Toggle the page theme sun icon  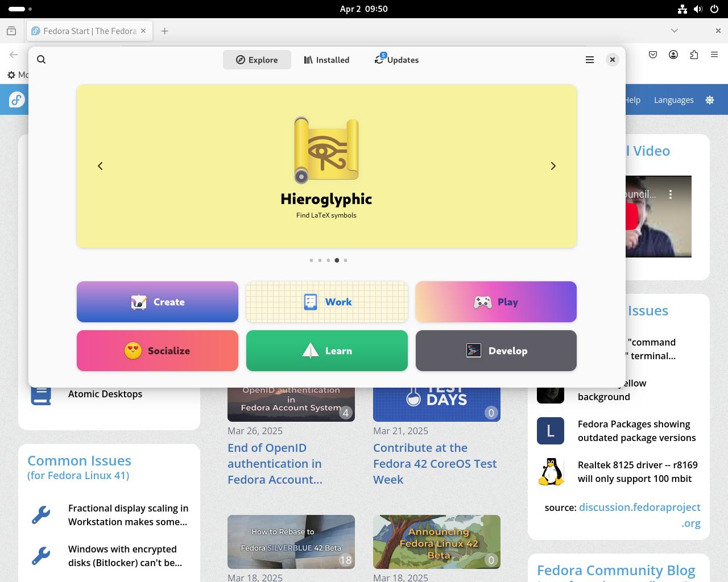[x=710, y=100]
